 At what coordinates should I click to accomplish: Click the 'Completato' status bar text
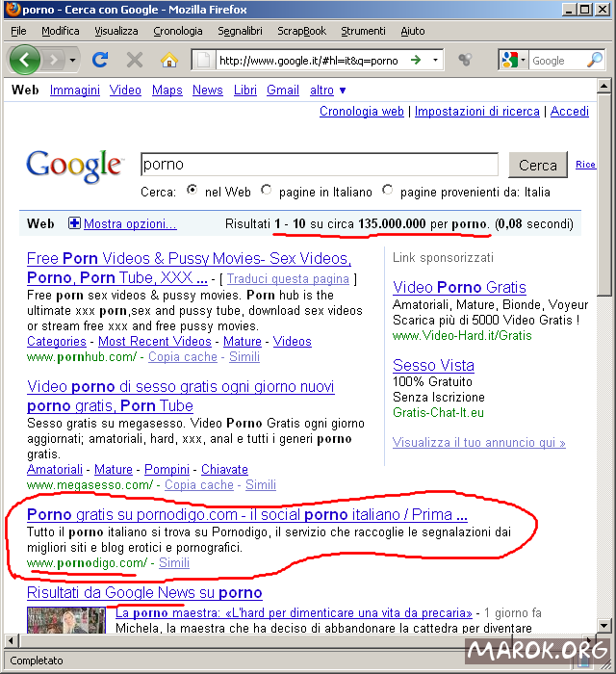36,661
